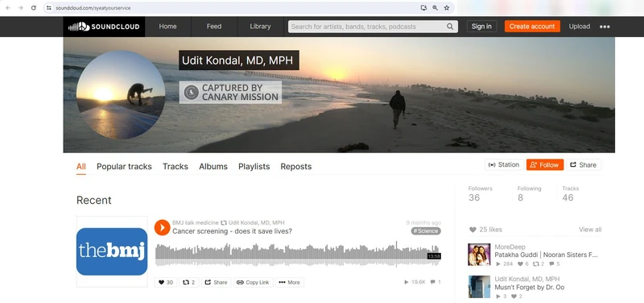
Task: Open site information icon in address bar
Action: pos(49,8)
